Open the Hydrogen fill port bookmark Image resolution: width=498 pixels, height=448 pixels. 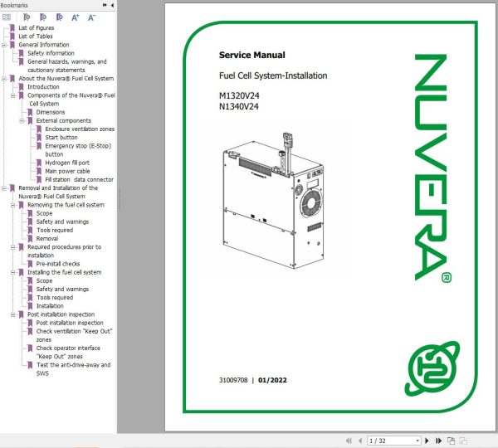point(67,163)
